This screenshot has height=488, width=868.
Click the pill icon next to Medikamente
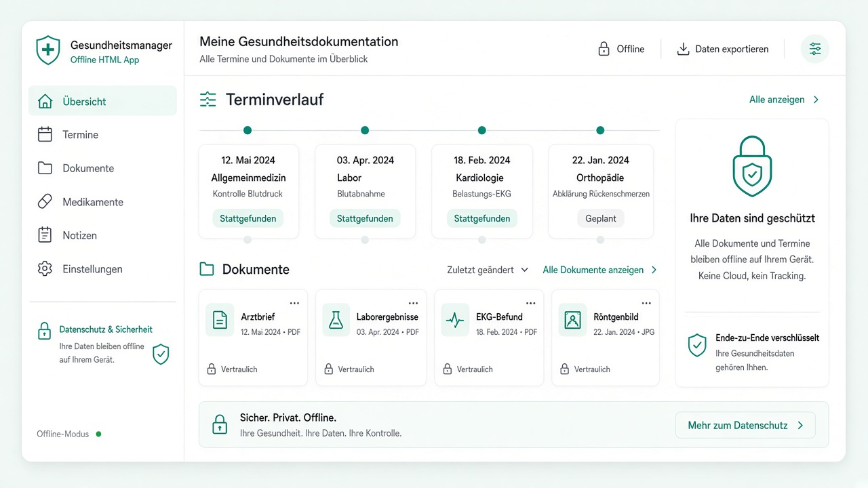coord(45,201)
